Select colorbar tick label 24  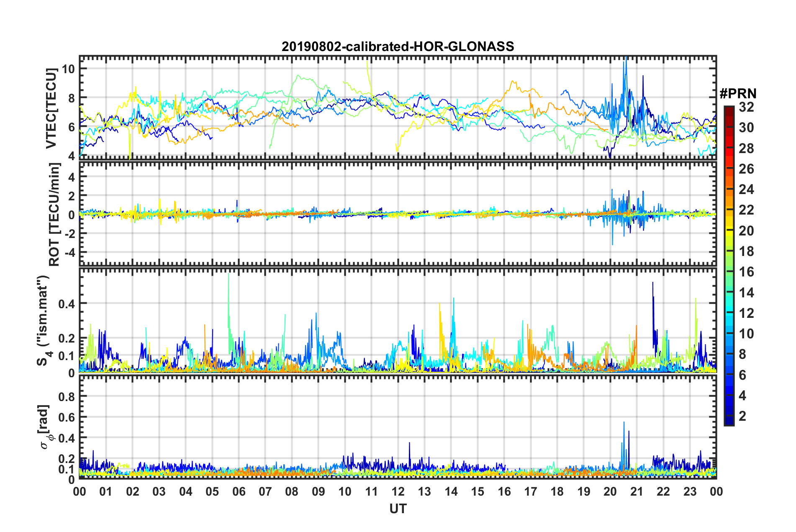pos(746,189)
